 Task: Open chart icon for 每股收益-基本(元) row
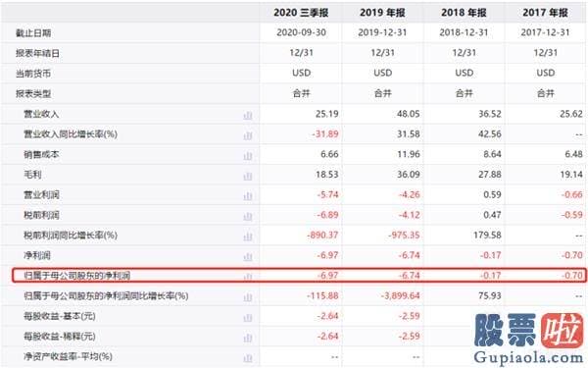[248, 317]
